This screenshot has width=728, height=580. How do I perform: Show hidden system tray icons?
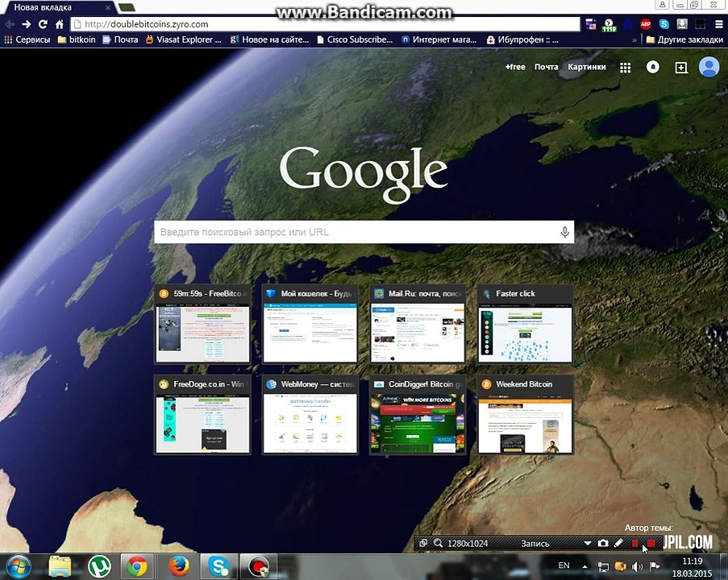click(x=584, y=566)
